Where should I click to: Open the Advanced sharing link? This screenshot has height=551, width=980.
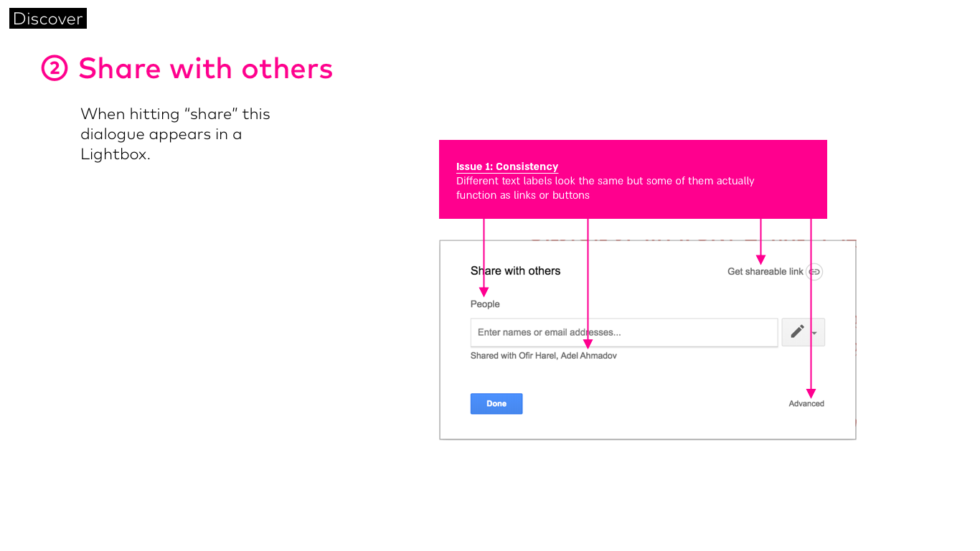pos(806,404)
